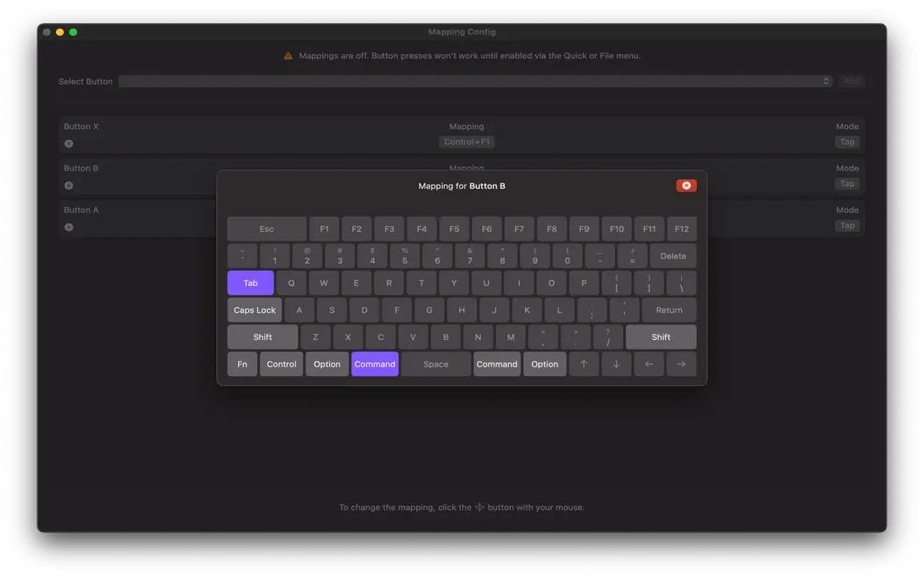The image size is (924, 578).
Task: Remove the mapping for Button A
Action: click(68, 226)
